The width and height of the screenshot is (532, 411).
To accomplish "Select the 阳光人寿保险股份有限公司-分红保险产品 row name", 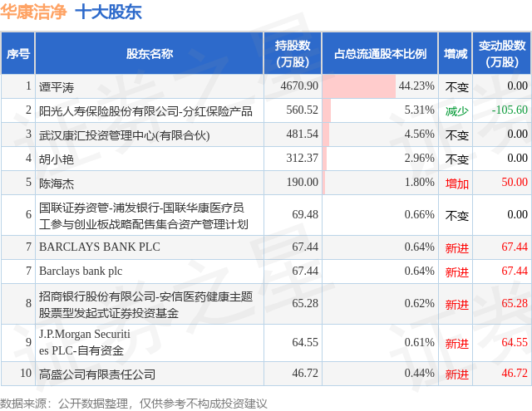I will (145, 111).
